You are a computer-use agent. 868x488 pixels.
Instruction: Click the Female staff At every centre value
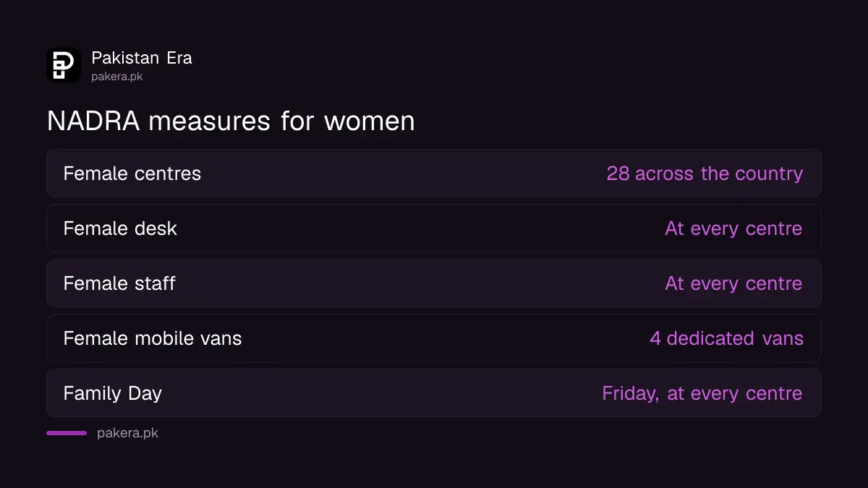733,283
